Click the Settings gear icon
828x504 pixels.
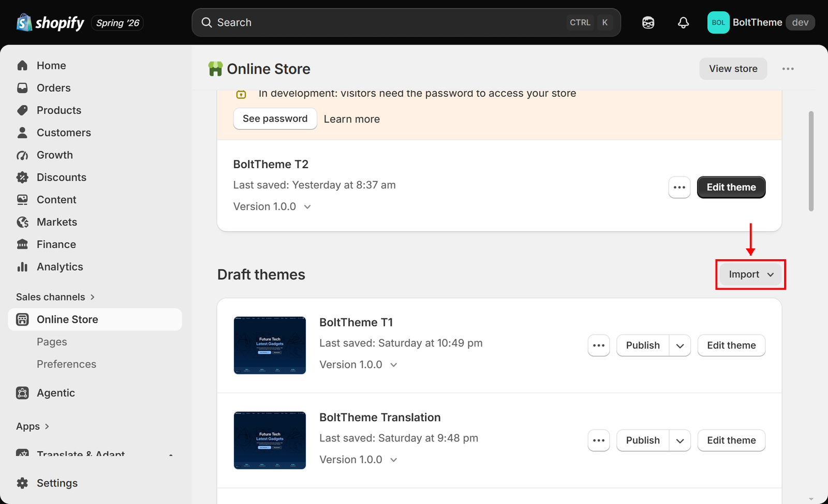pyautogui.click(x=22, y=483)
